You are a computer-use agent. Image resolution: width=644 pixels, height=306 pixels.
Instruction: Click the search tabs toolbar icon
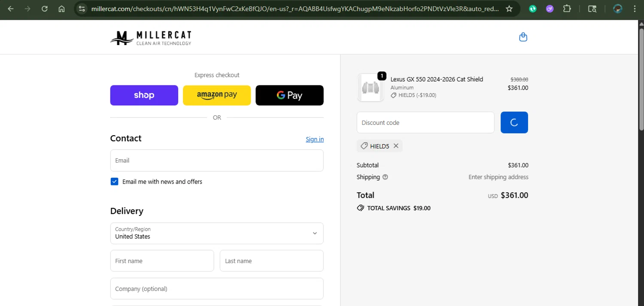(x=592, y=9)
